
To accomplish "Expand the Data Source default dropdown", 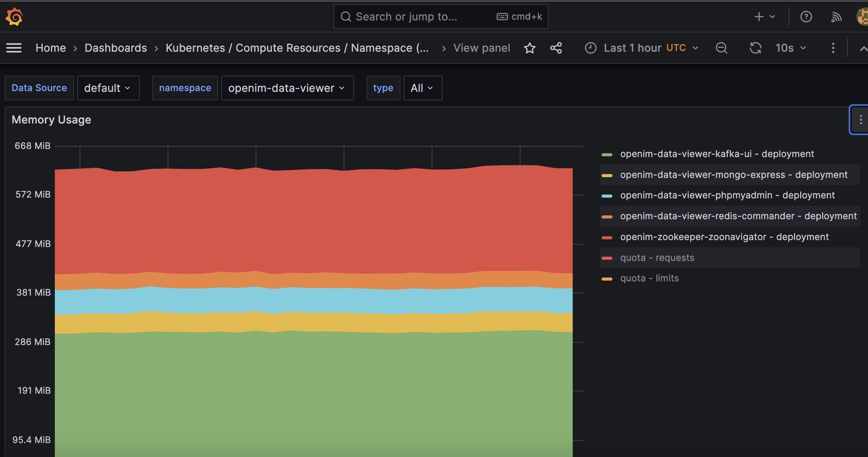I will (x=108, y=88).
